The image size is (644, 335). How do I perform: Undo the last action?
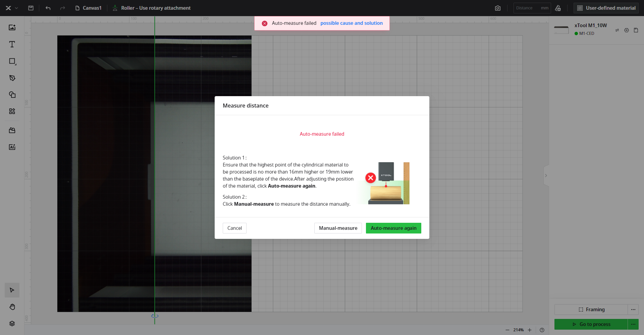48,8
